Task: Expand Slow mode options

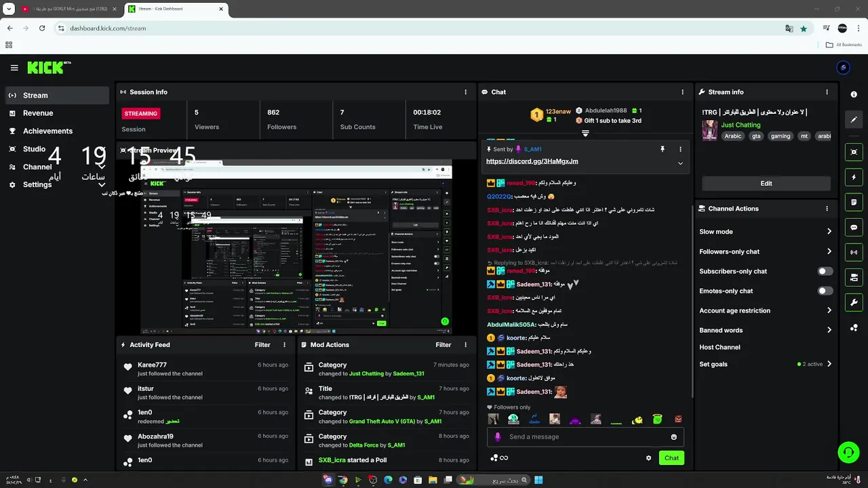Action: 829,232
